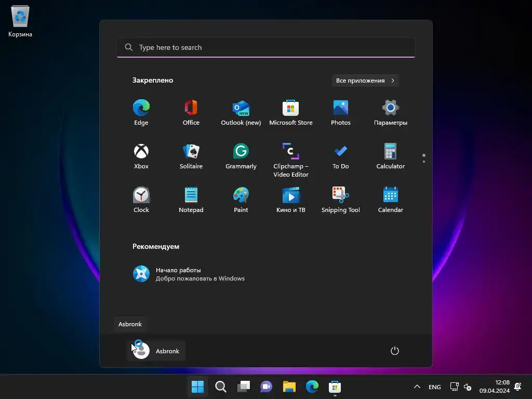Open taskbar Search magnifier

pos(220,387)
